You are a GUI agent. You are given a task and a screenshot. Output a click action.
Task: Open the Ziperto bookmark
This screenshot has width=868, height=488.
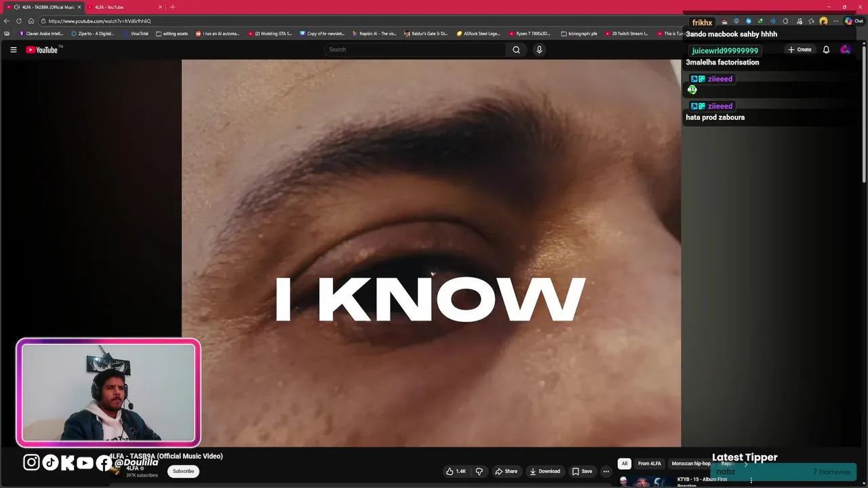pyautogui.click(x=93, y=33)
